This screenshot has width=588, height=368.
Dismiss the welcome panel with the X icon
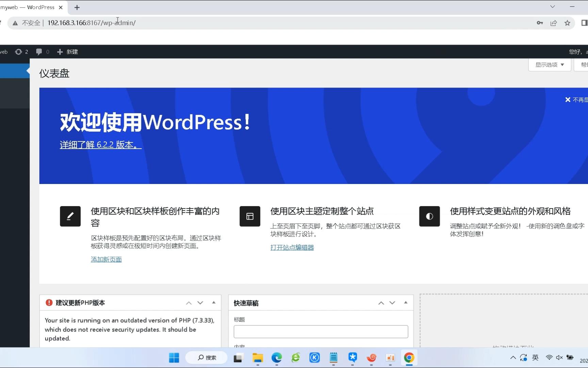[x=568, y=99]
